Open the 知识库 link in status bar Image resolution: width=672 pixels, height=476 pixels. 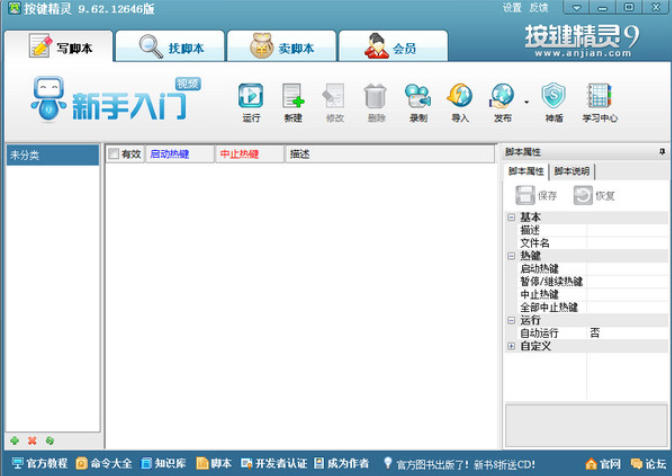[163, 463]
